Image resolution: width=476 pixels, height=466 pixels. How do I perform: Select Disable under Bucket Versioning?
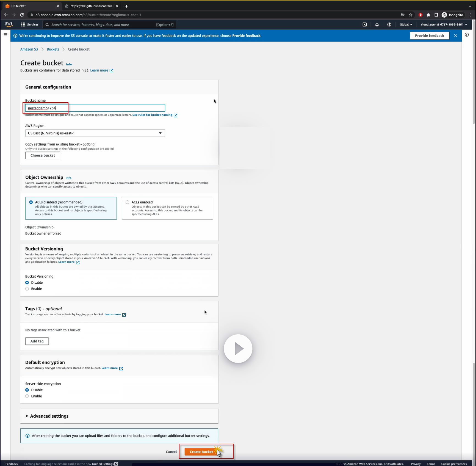point(27,283)
